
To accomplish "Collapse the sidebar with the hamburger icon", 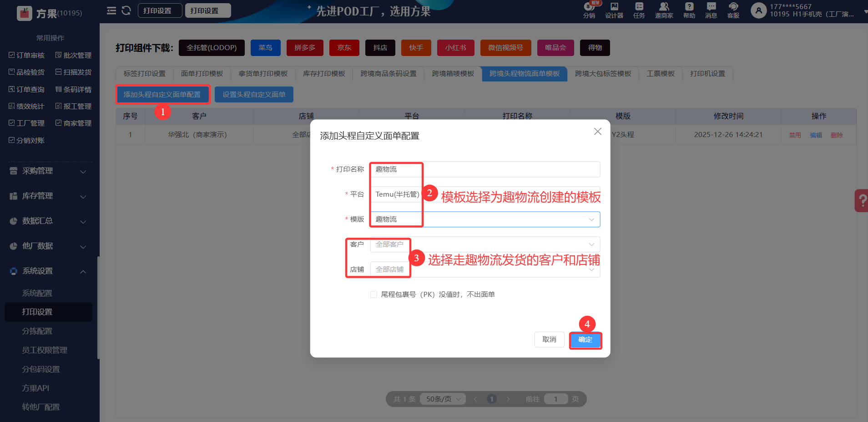I will pyautogui.click(x=111, y=10).
